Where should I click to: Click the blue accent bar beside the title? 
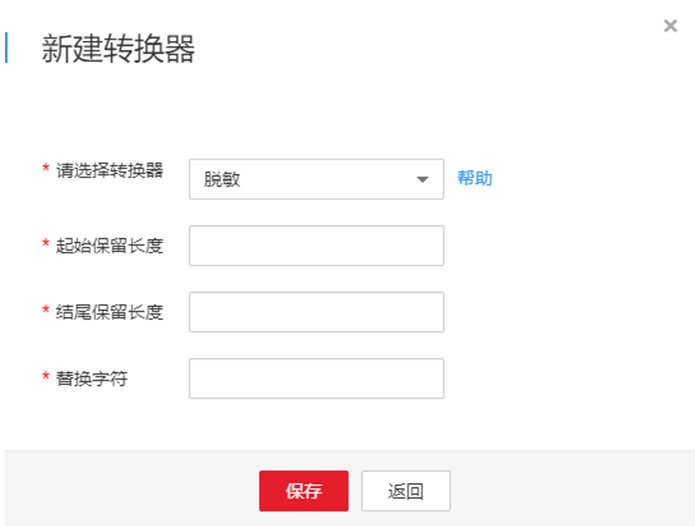coord(6,48)
